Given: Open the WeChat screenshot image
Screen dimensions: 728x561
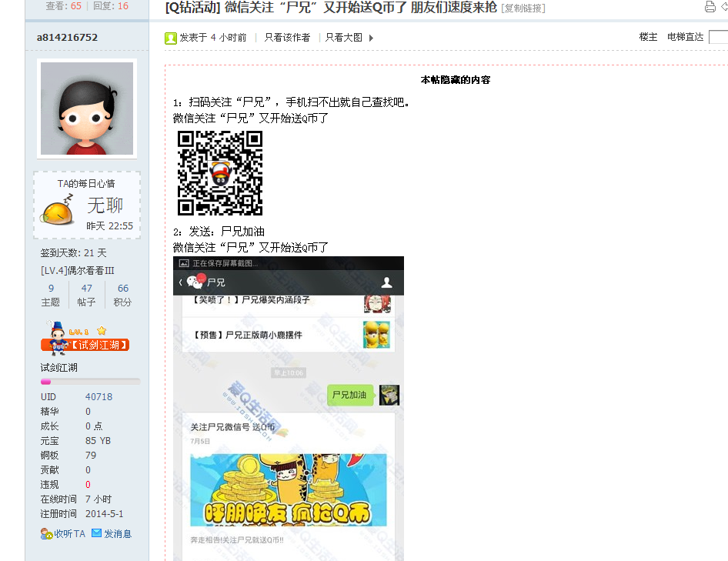Looking at the screenshot, I should pos(289,409).
